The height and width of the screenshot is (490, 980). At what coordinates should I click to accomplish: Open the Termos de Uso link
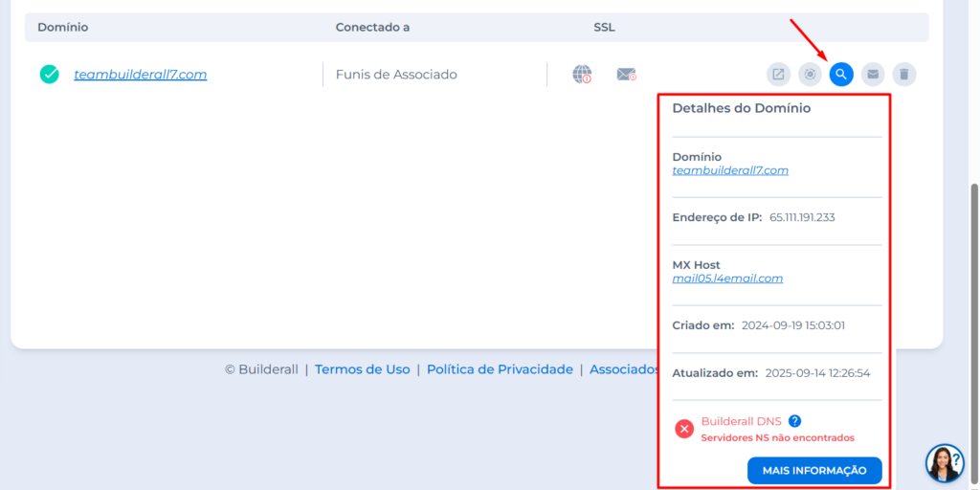click(362, 369)
